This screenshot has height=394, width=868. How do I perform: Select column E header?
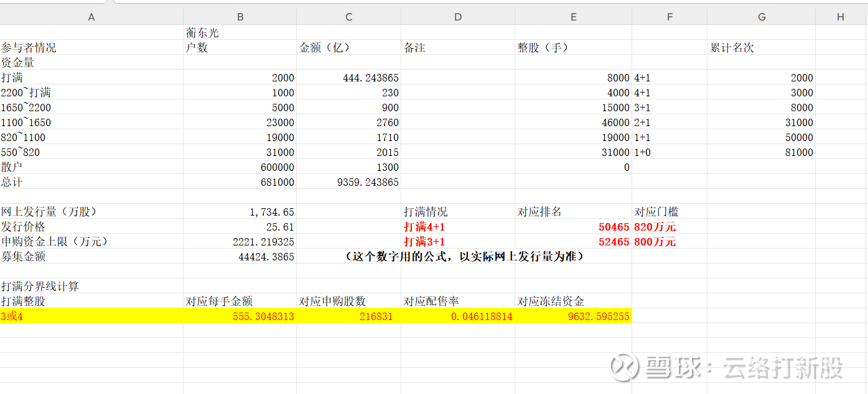(573, 17)
